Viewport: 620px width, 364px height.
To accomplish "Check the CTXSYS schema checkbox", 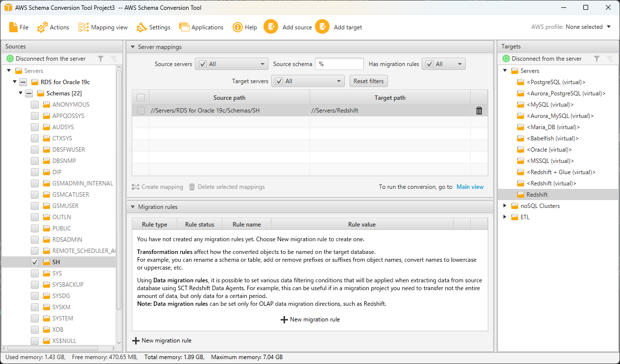I will (35, 138).
